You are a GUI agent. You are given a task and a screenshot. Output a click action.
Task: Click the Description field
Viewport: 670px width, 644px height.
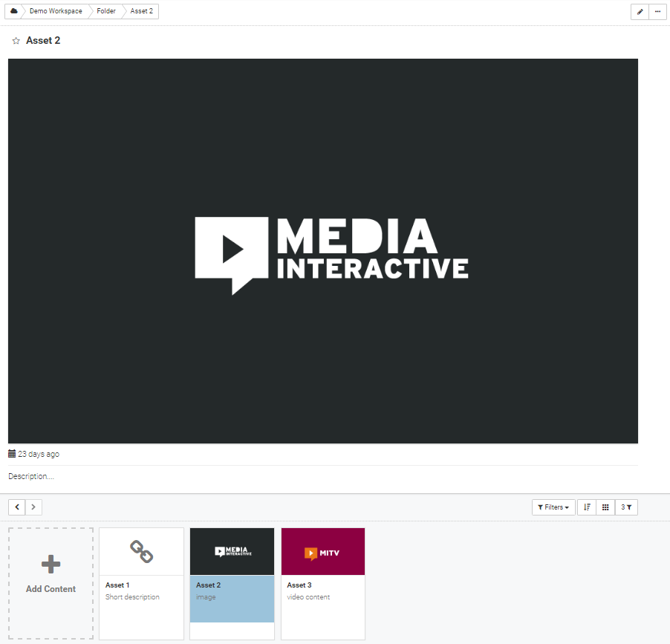coord(31,476)
